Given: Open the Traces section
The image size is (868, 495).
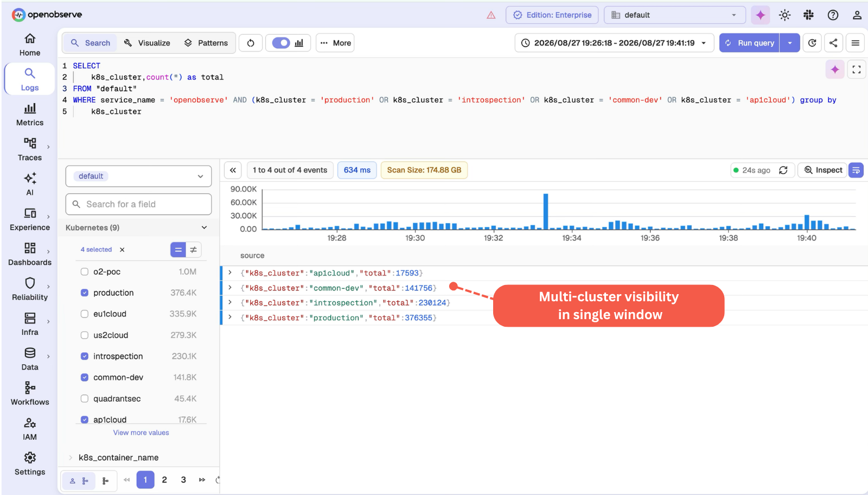Looking at the screenshot, I should pyautogui.click(x=30, y=149).
